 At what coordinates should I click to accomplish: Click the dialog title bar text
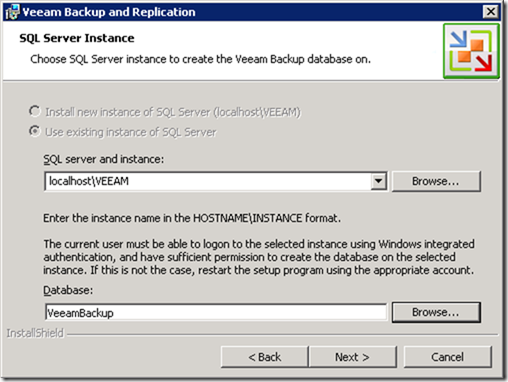pos(109,12)
